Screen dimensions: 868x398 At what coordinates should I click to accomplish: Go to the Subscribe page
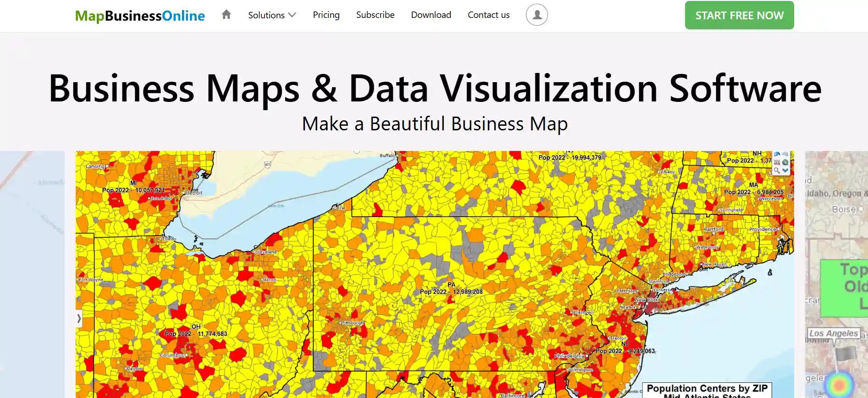[x=375, y=15]
